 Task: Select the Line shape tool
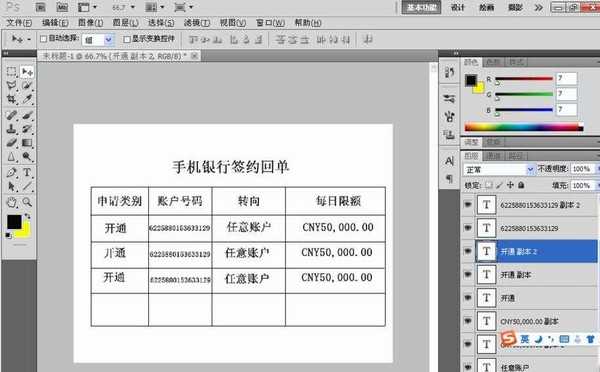click(27, 187)
